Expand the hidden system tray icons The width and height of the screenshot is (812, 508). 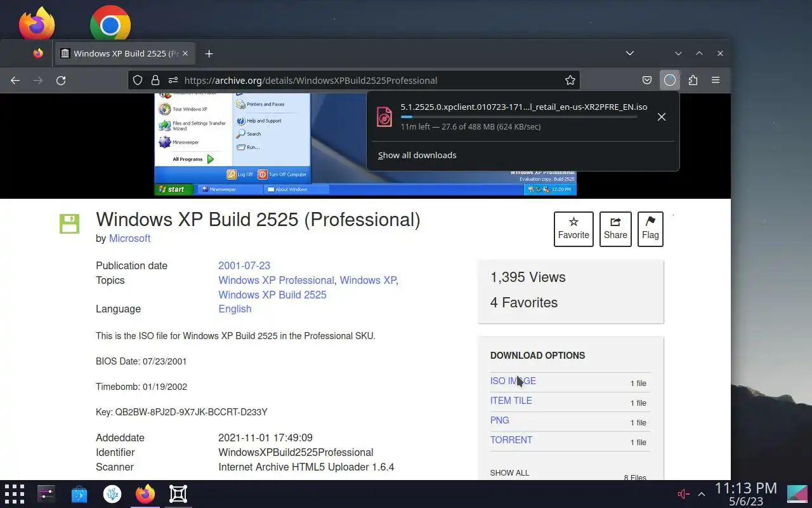click(x=702, y=494)
